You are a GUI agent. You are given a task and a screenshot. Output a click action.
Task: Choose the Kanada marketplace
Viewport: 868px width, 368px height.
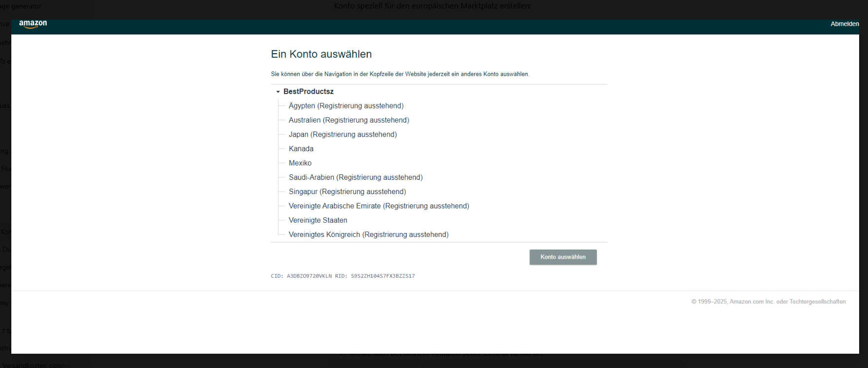pyautogui.click(x=301, y=149)
